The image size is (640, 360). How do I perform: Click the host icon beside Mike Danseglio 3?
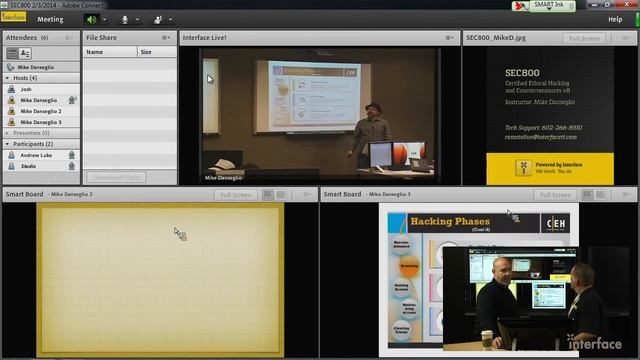pyautogui.click(x=11, y=122)
